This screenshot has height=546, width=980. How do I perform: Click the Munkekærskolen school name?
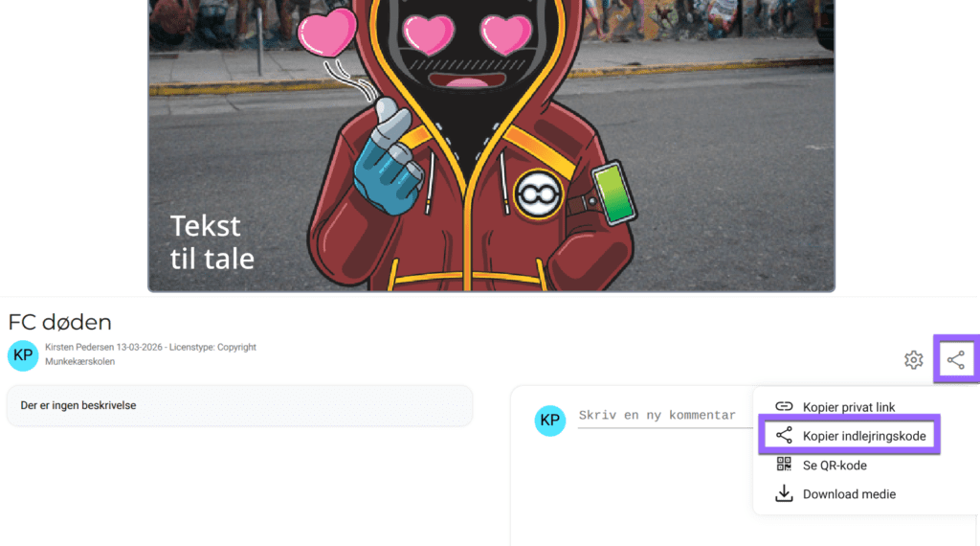(80, 361)
